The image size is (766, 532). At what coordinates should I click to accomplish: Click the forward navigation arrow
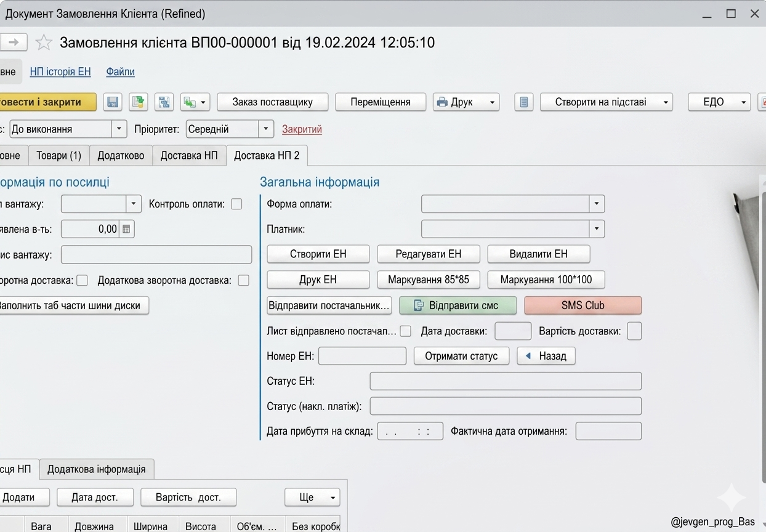[x=14, y=42]
